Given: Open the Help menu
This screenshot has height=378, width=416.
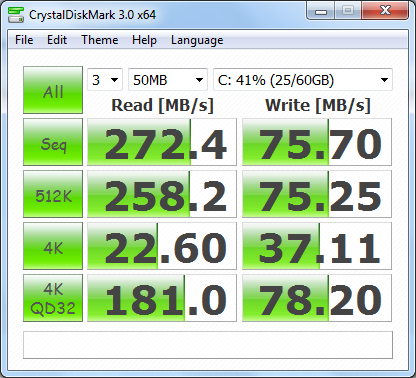Looking at the screenshot, I should (x=144, y=40).
